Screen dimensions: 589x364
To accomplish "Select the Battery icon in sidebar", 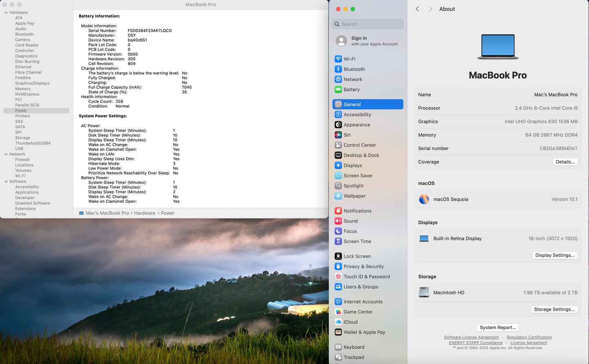I will [x=338, y=90].
